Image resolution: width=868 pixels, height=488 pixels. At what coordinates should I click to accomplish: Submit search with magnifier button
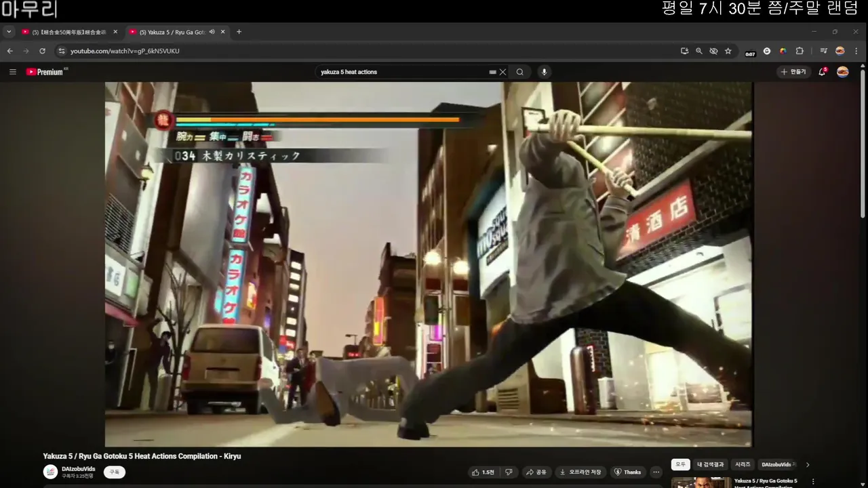point(520,72)
